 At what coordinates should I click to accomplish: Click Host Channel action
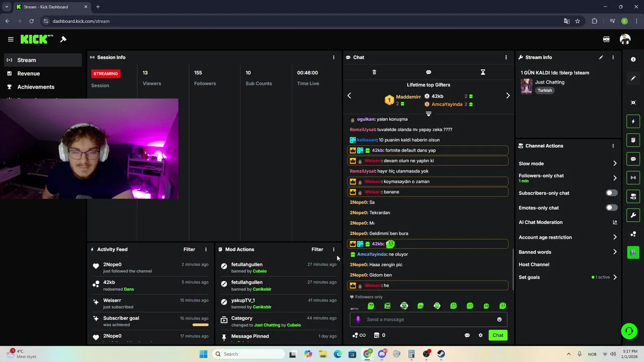[x=534, y=264]
